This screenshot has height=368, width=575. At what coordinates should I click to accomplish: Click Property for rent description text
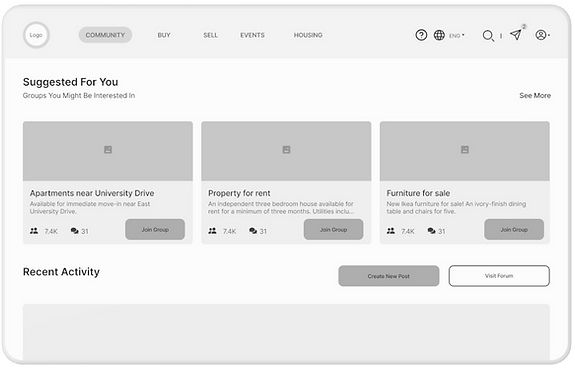[x=281, y=208]
